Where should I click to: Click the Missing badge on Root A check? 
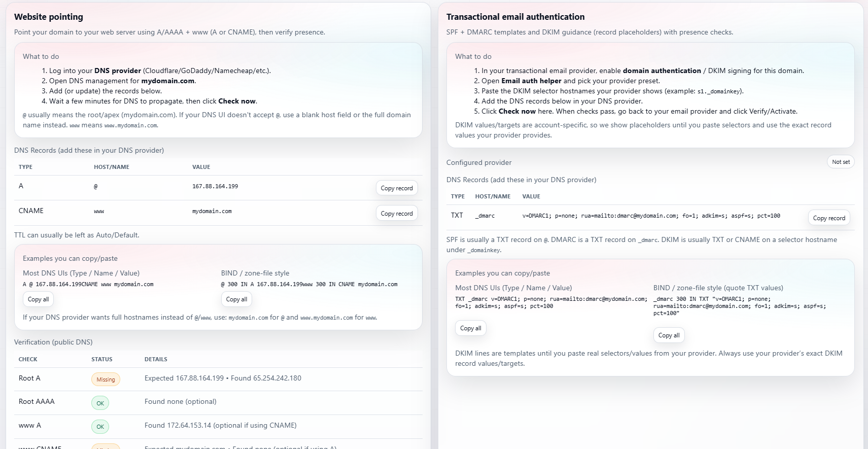point(105,379)
